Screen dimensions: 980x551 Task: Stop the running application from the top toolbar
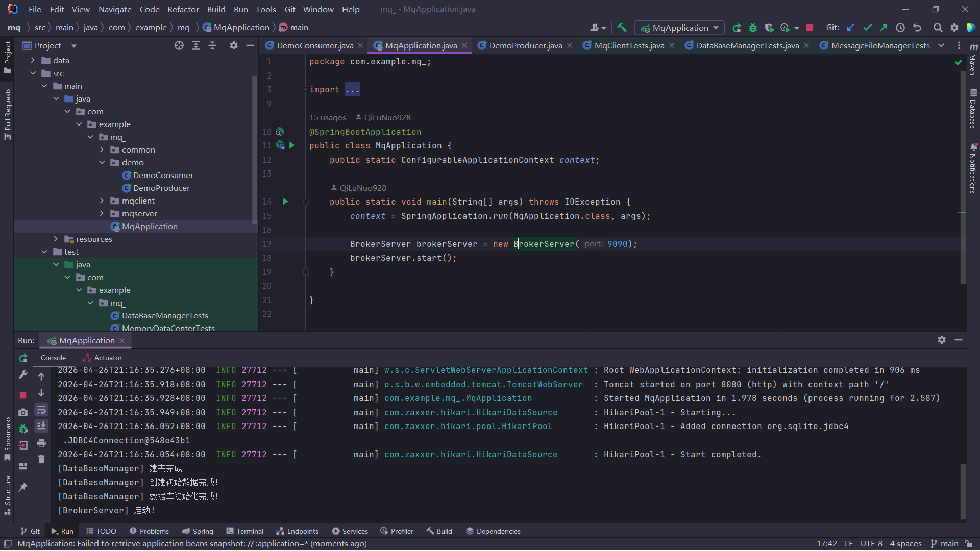pos(810,28)
